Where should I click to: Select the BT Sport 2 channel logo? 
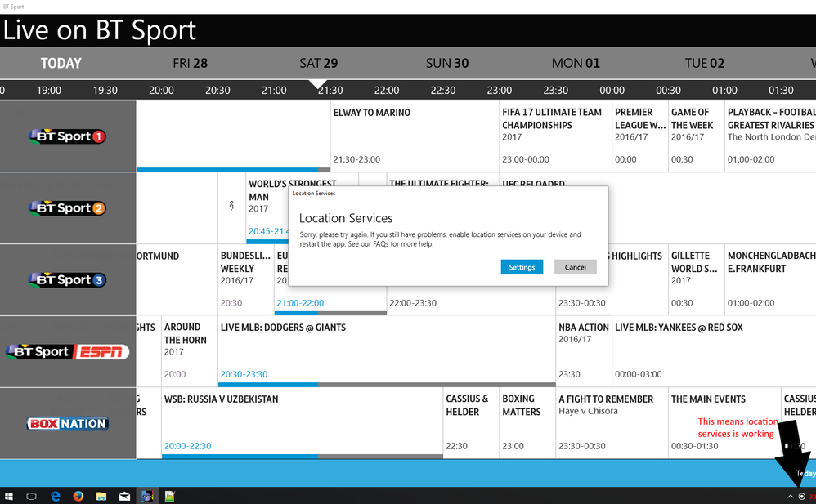(x=68, y=208)
